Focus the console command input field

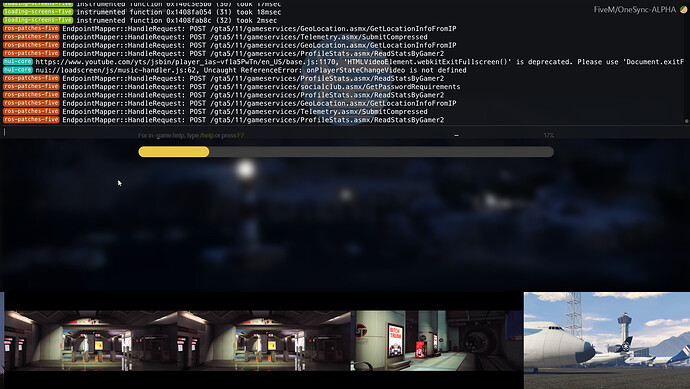[345, 132]
